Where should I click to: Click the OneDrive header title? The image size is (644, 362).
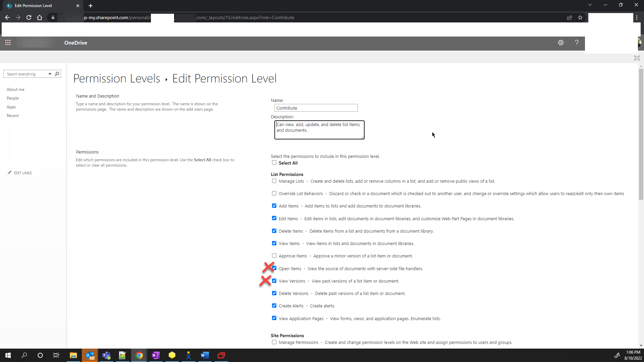(x=76, y=43)
